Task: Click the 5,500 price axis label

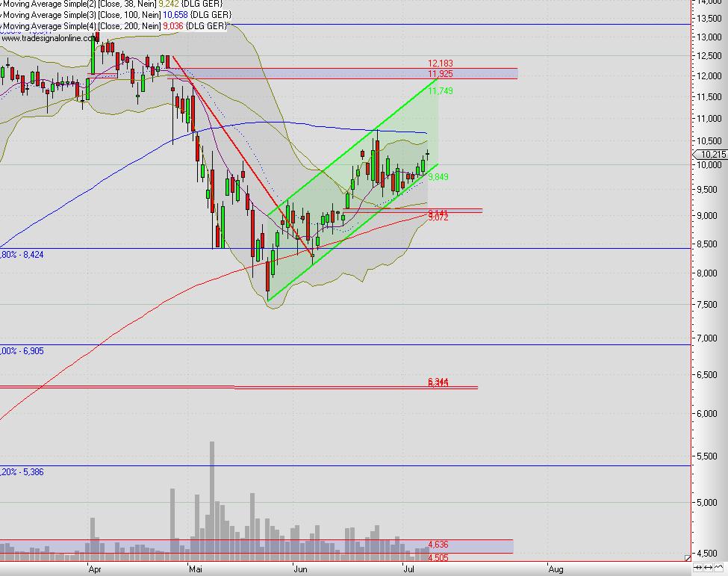Action: (707, 456)
